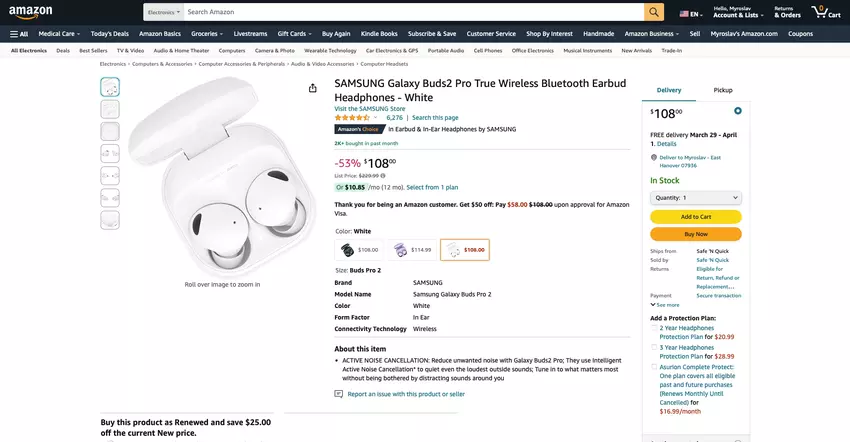Click the Report an issue speech icon
Screen dimensions: 850x442
click(339, 394)
